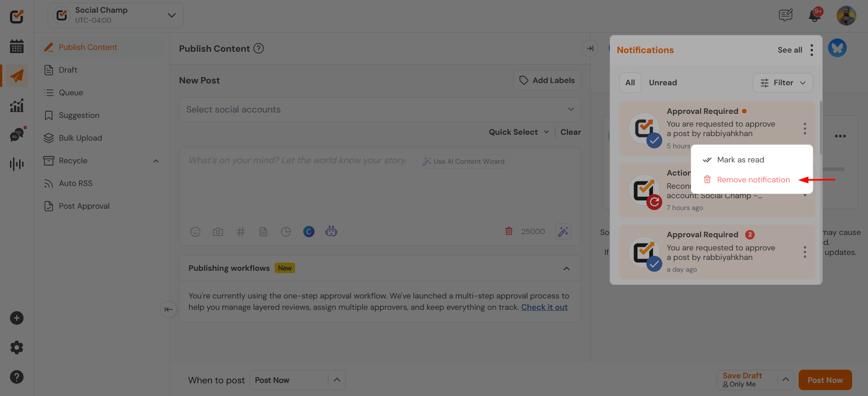Click the red trash icon in composer
This screenshot has width=868, height=396.
point(509,231)
